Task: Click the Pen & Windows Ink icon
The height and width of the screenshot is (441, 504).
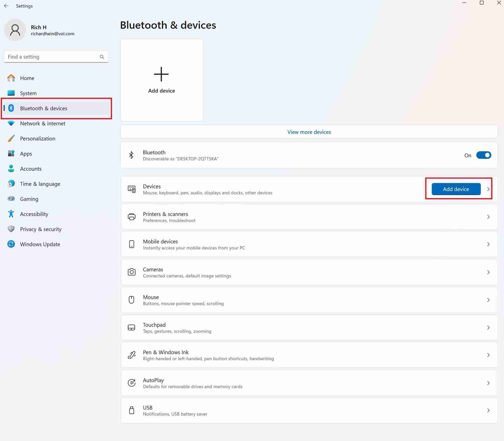Action: pos(132,355)
